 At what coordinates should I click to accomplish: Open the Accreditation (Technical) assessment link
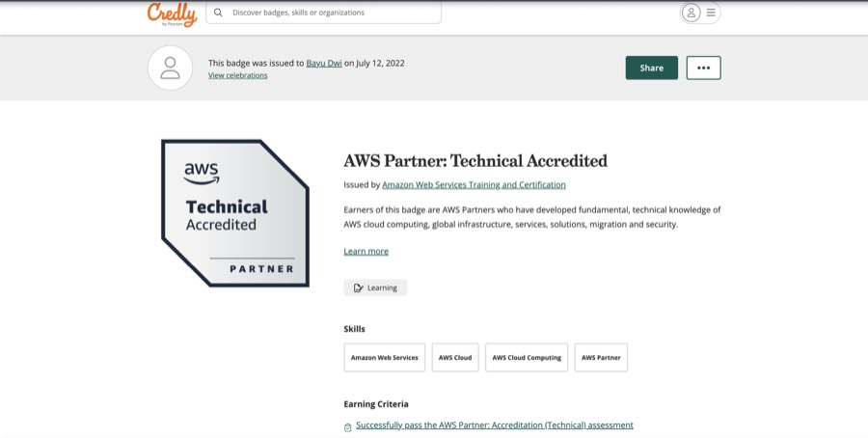[x=495, y=424]
